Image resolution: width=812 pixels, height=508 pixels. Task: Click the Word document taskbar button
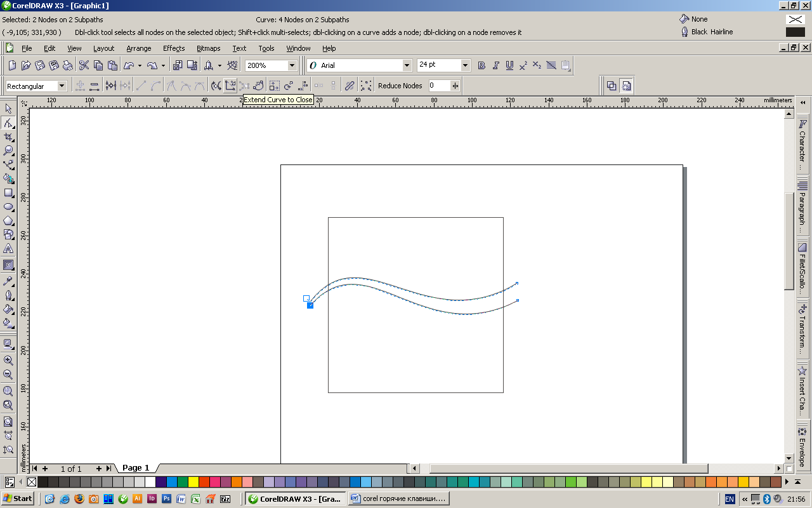point(399,499)
